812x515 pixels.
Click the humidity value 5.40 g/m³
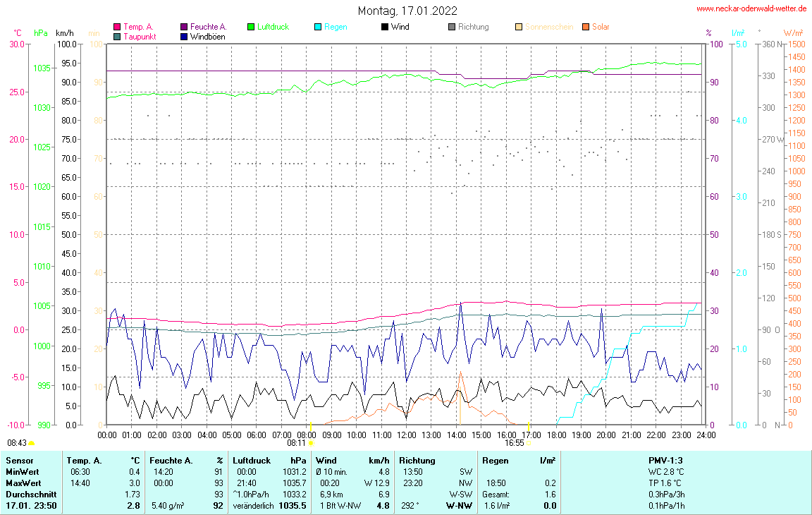pyautogui.click(x=168, y=507)
